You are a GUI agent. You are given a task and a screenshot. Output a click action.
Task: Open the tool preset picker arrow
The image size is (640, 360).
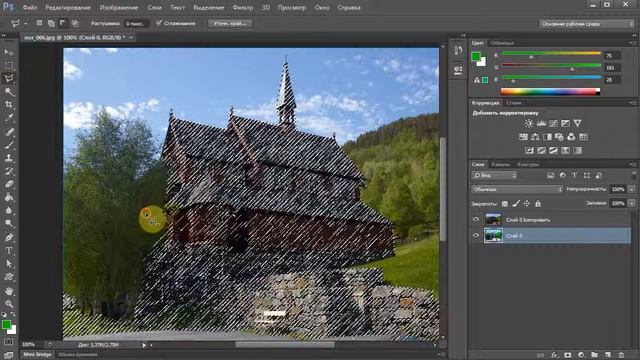26,24
